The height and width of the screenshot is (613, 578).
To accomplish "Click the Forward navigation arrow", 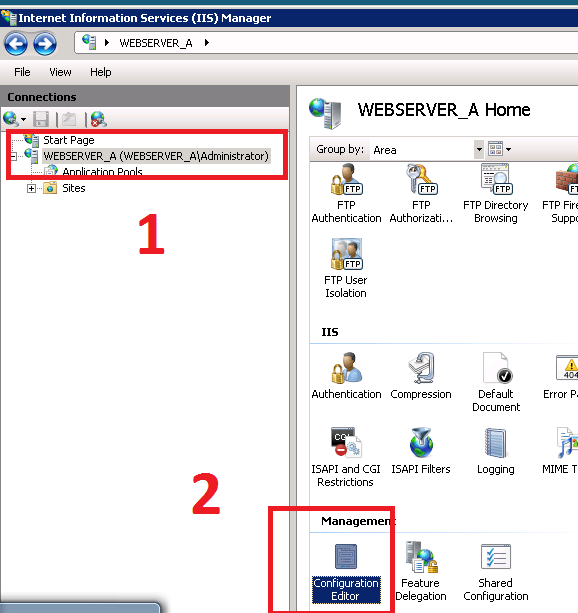I will (45, 44).
